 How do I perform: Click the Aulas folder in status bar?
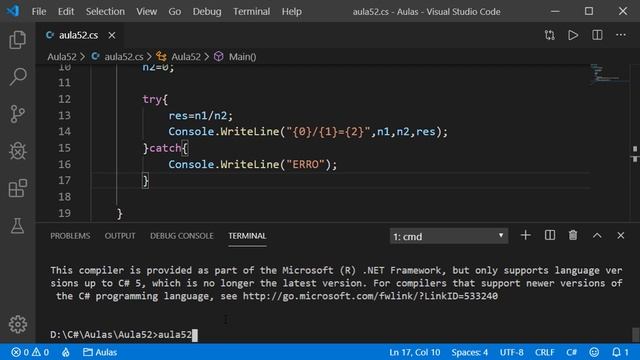[100, 352]
